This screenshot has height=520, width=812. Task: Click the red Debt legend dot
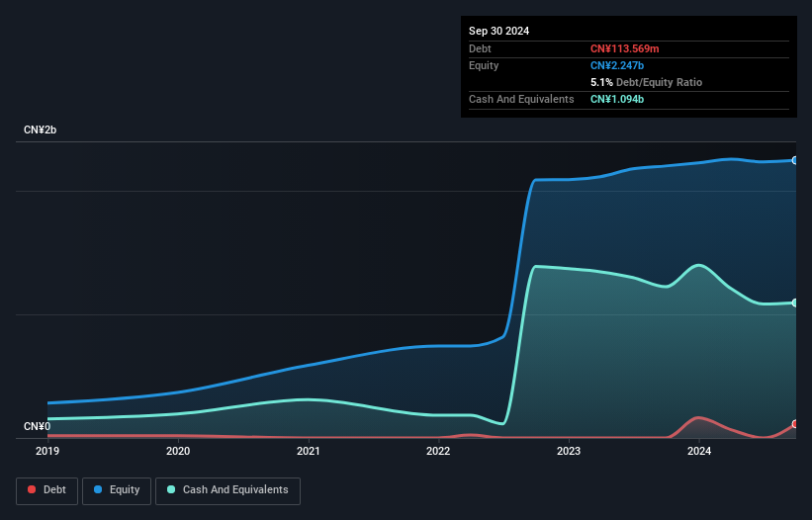click(x=32, y=489)
